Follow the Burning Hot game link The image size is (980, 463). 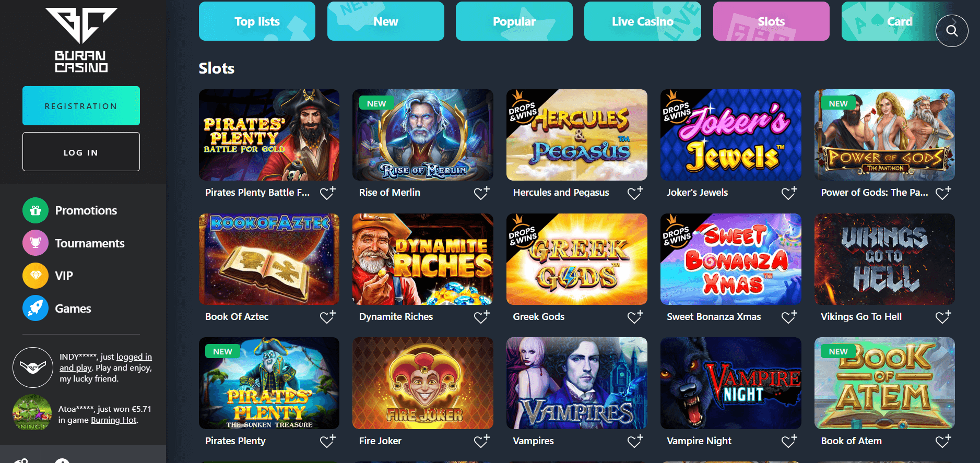click(114, 420)
